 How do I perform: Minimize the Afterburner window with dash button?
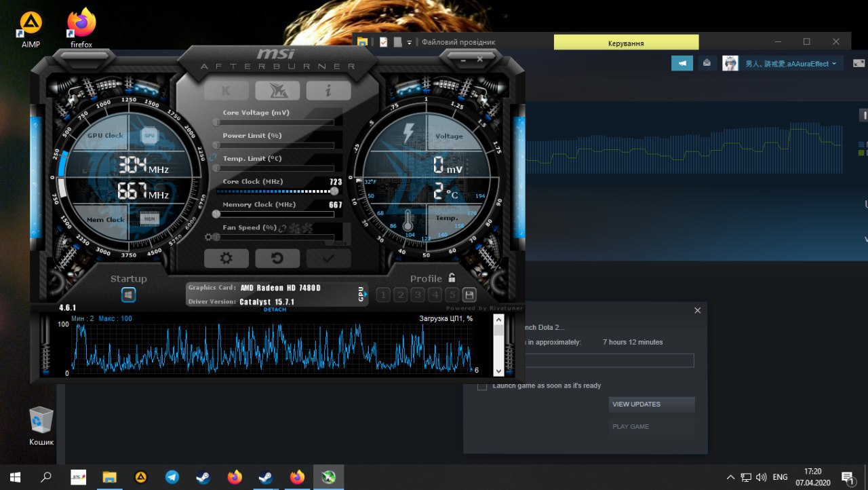pyautogui.click(x=464, y=59)
